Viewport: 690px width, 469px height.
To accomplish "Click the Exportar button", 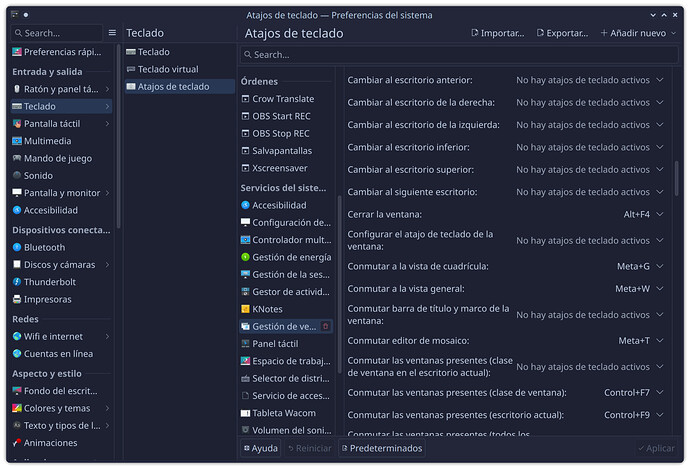I will [x=561, y=33].
